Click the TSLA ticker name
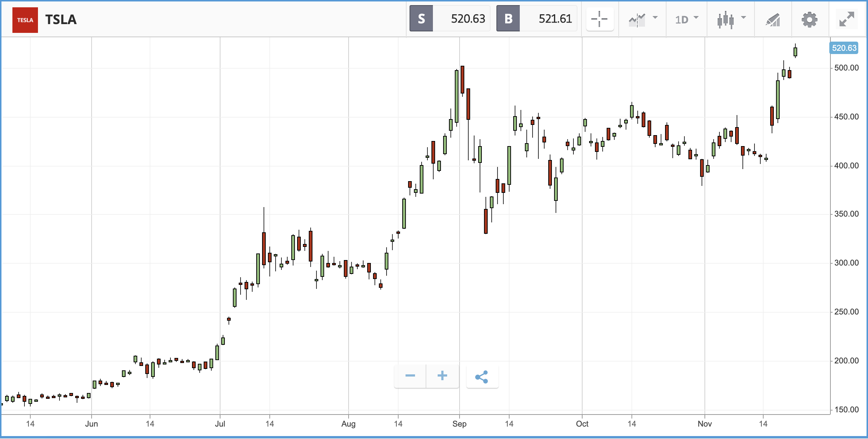The width and height of the screenshot is (868, 439). point(61,20)
